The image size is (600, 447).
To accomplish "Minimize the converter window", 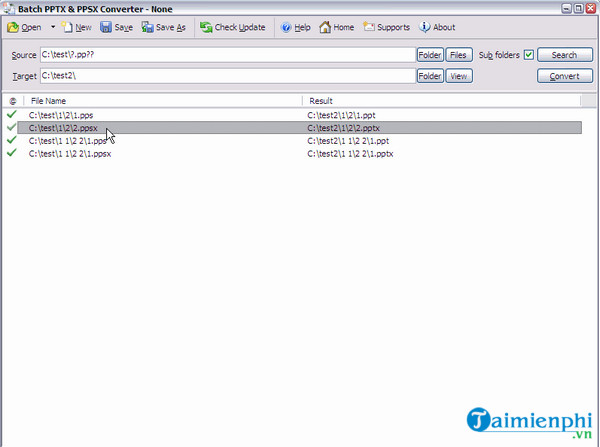I will [566, 8].
